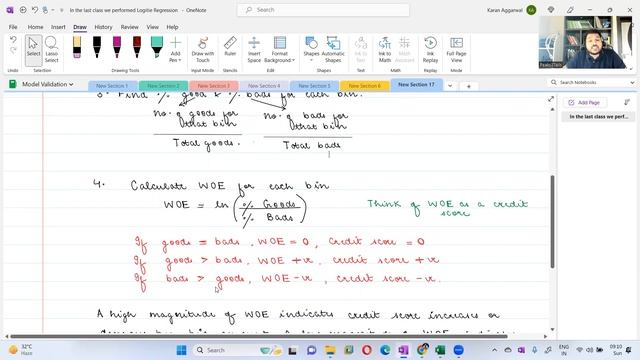Open the Review ribbon tab
Viewport: 640px width, 360px height.
(x=129, y=27)
